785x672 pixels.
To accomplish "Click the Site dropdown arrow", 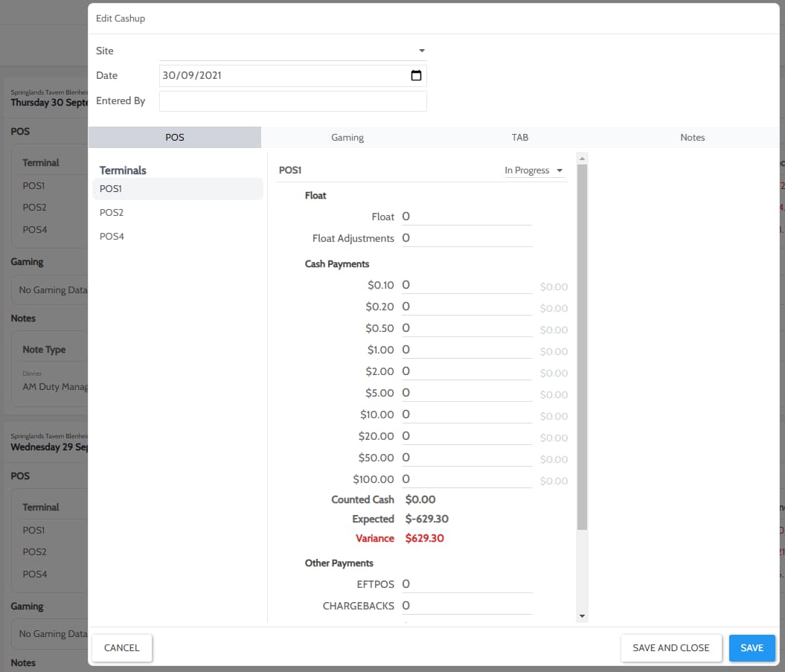I will point(421,51).
